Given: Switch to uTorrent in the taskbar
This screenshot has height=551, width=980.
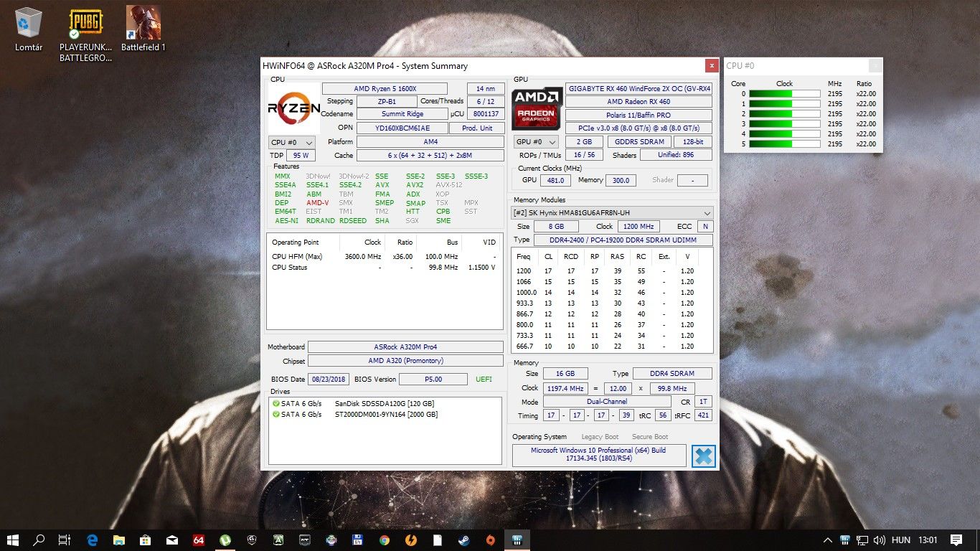Looking at the screenshot, I should pos(225,540).
